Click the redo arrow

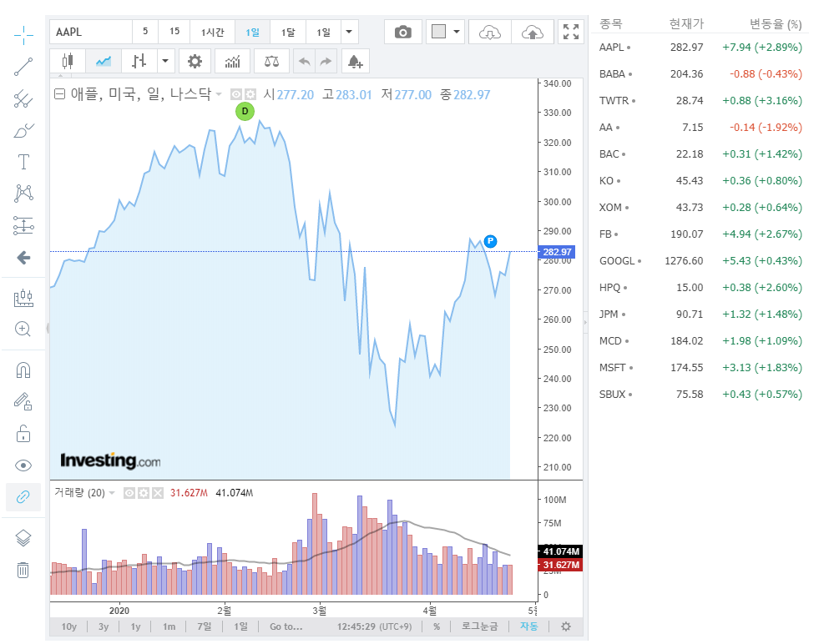point(326,61)
